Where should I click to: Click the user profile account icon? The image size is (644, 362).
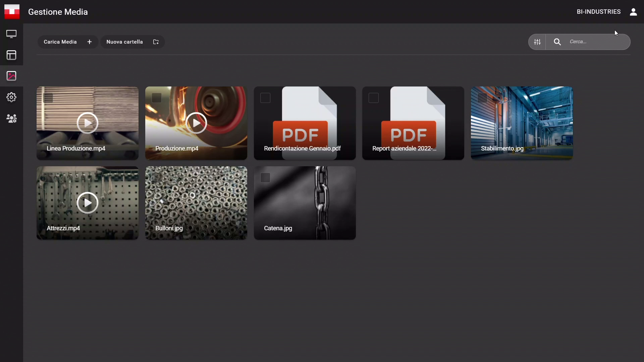point(633,12)
